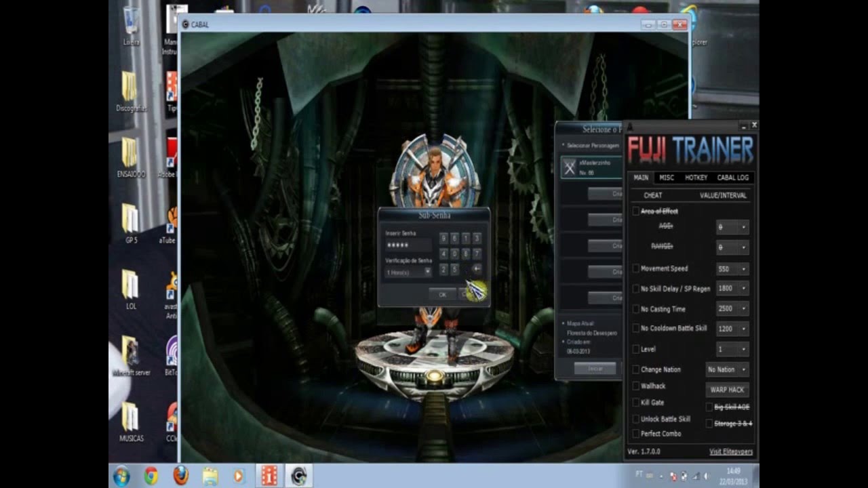Click keypad digit 3 in Sub-Senha dialog

point(477,238)
